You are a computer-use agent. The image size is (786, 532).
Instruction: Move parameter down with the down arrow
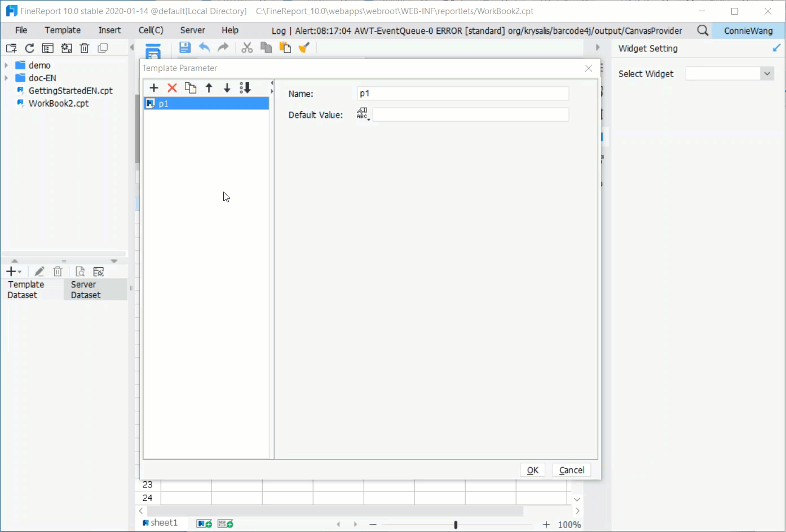(227, 88)
